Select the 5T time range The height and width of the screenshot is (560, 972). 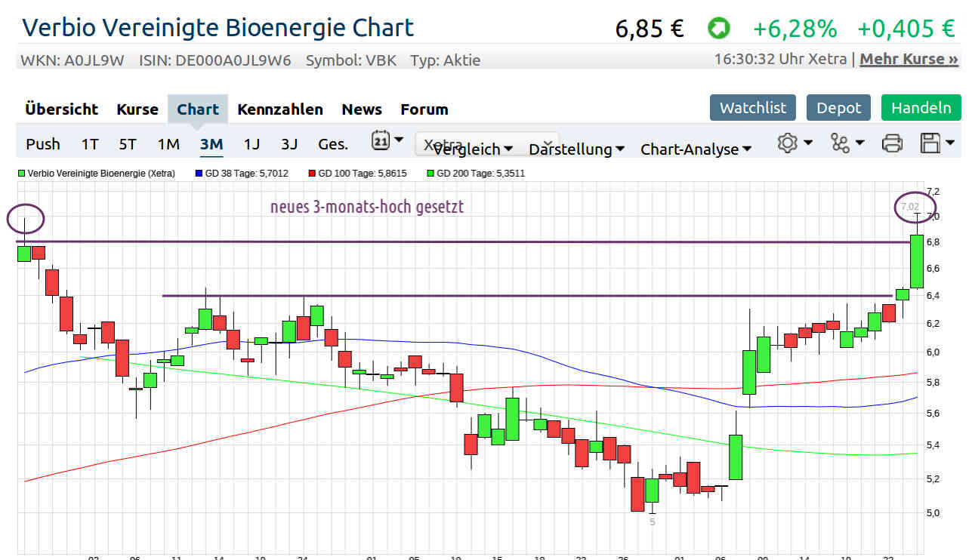(128, 144)
